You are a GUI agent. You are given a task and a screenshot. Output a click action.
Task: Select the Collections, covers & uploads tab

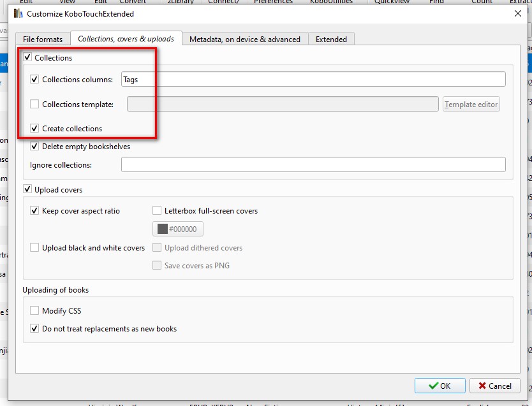[126, 39]
